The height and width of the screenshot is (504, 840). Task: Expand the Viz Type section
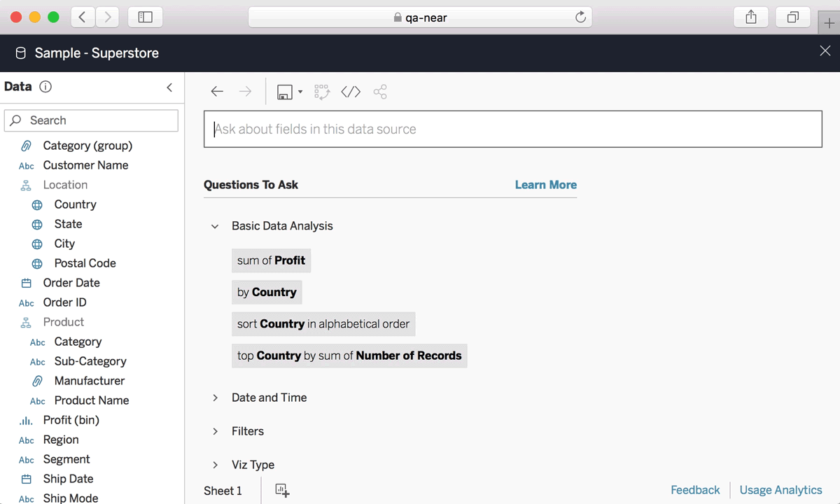(215, 465)
